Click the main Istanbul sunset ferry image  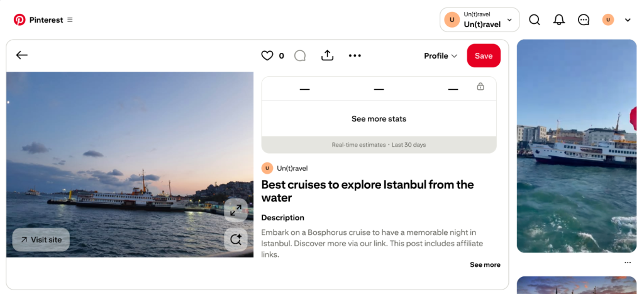coord(130,164)
